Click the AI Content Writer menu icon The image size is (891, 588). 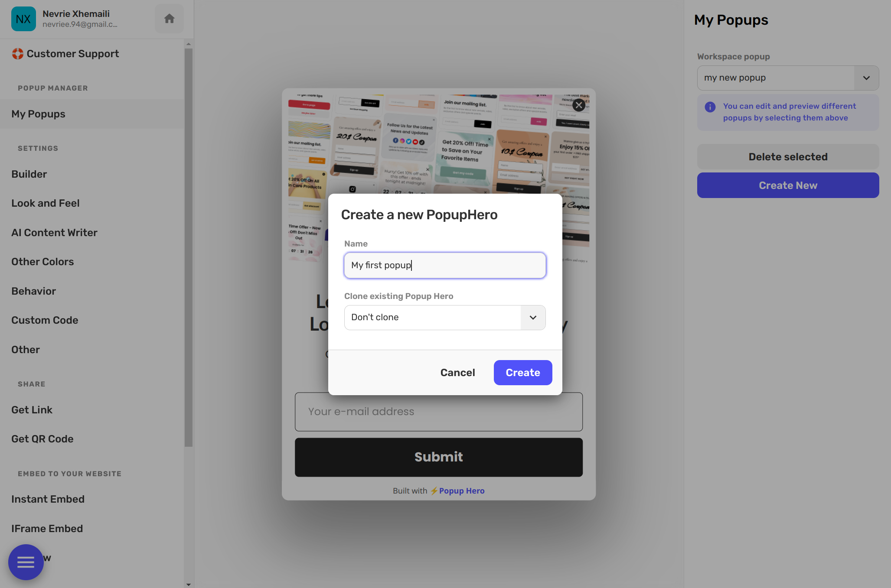pos(55,232)
